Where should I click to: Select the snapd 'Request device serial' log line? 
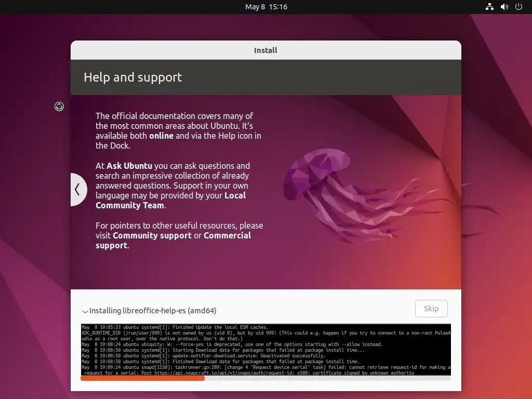click(266, 370)
